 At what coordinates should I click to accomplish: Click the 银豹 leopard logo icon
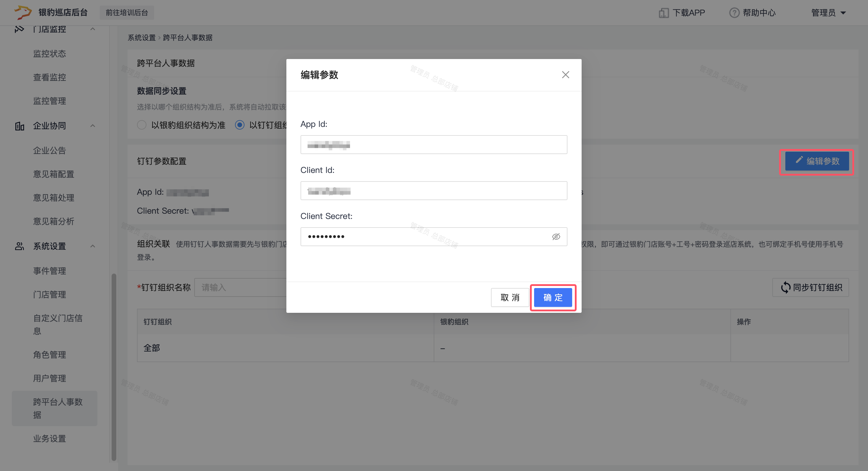pos(22,12)
